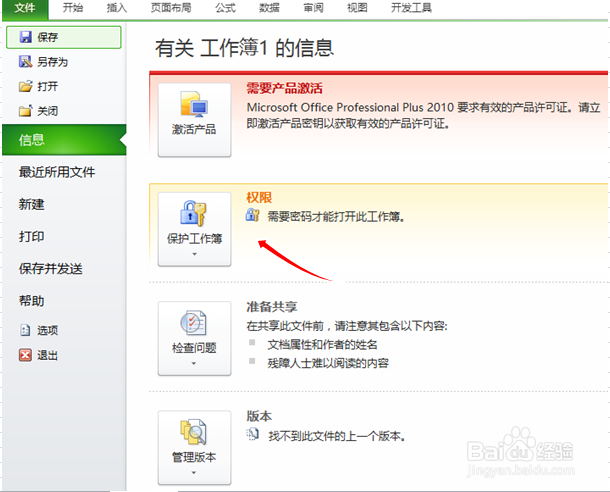Open 保存并发送 in the sidebar

51,269
